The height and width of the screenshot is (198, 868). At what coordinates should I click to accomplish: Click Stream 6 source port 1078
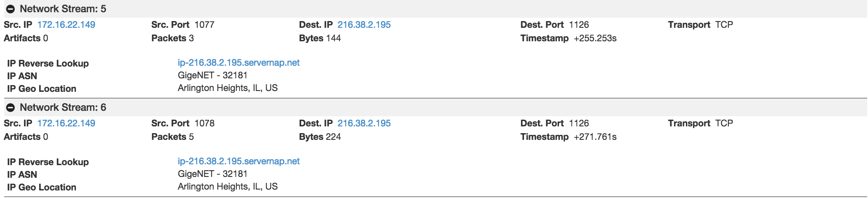coord(204,123)
